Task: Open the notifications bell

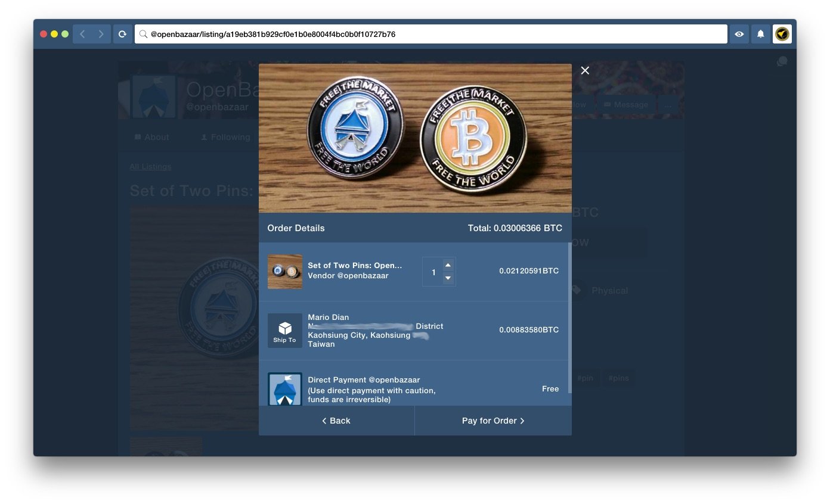Action: 761,34
